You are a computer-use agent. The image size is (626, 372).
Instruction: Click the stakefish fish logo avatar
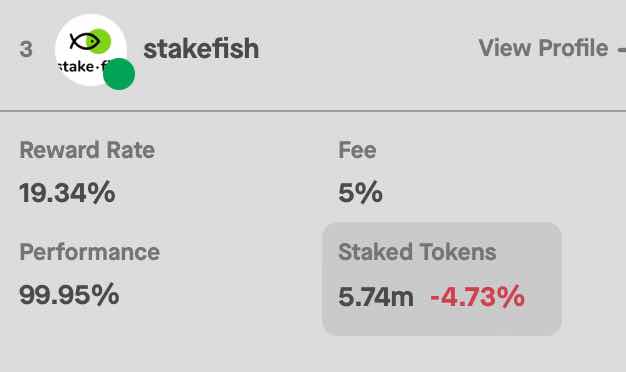[x=91, y=50]
